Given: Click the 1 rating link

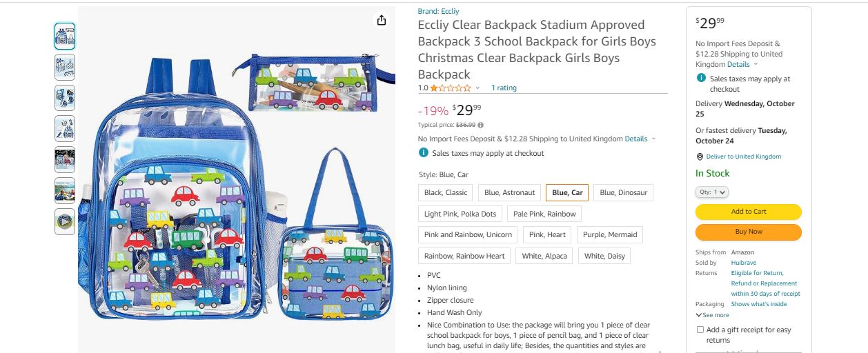Looking at the screenshot, I should pyautogui.click(x=504, y=88).
